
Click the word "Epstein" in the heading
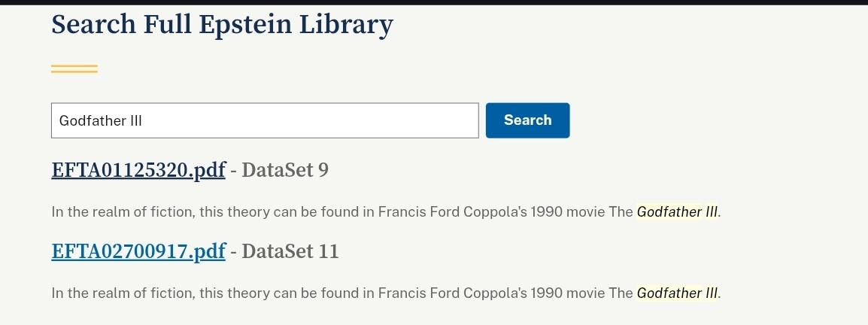pyautogui.click(x=245, y=25)
